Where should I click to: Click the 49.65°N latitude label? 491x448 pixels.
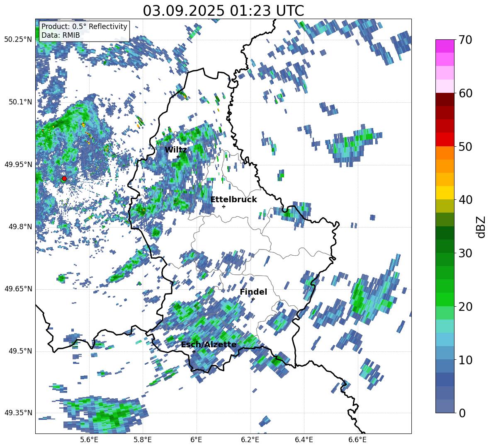[x=18, y=289]
